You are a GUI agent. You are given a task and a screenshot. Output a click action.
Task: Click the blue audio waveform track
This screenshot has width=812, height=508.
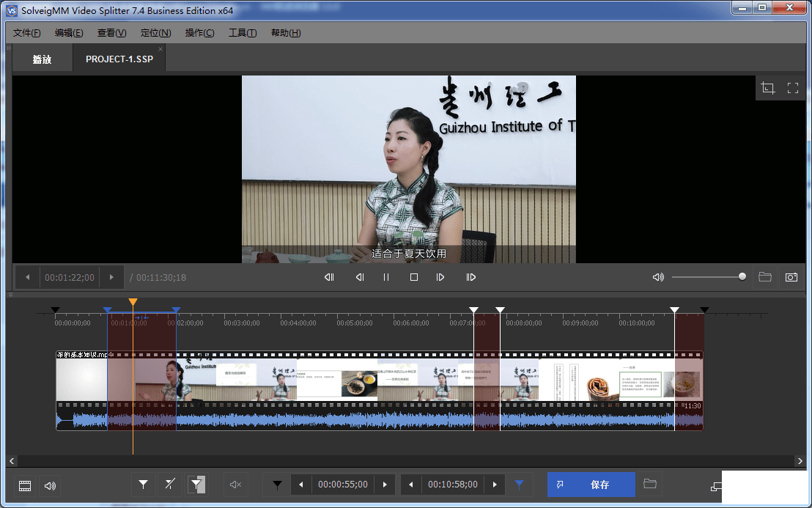click(x=379, y=419)
